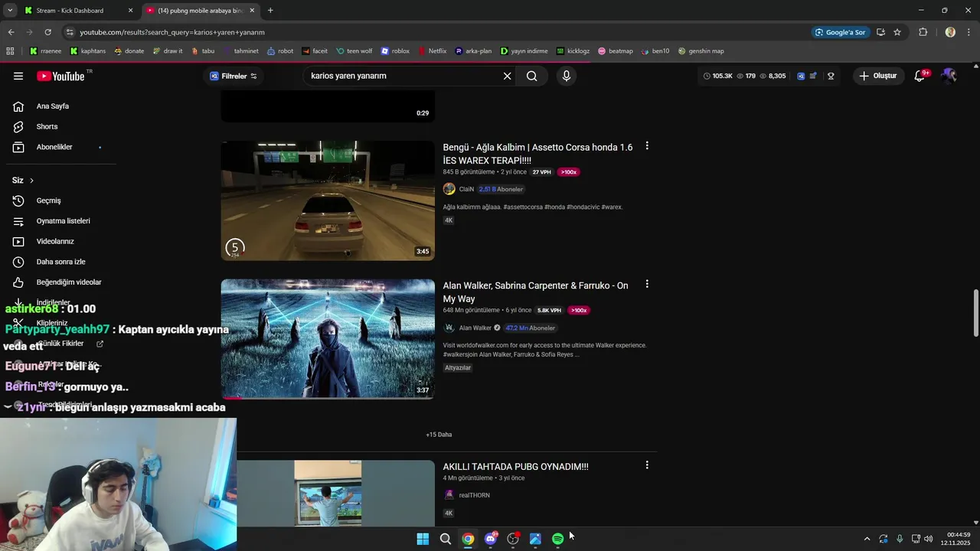Open the Bengü - Ağla Kalbim video thumbnail

tap(328, 201)
